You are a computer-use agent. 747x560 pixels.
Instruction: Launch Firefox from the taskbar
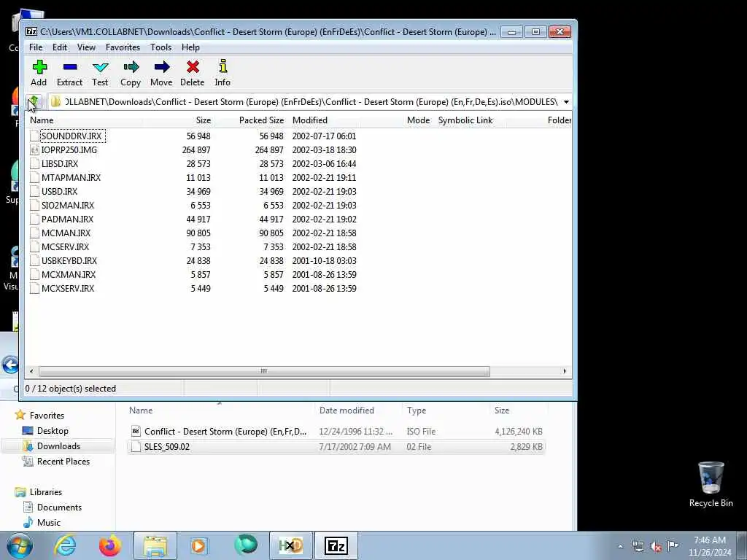(109, 545)
